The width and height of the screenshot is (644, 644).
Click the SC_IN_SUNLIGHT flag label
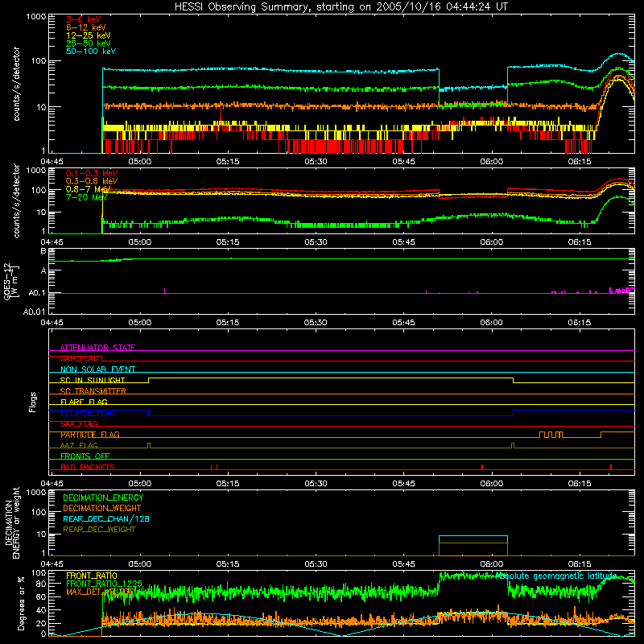93,380
